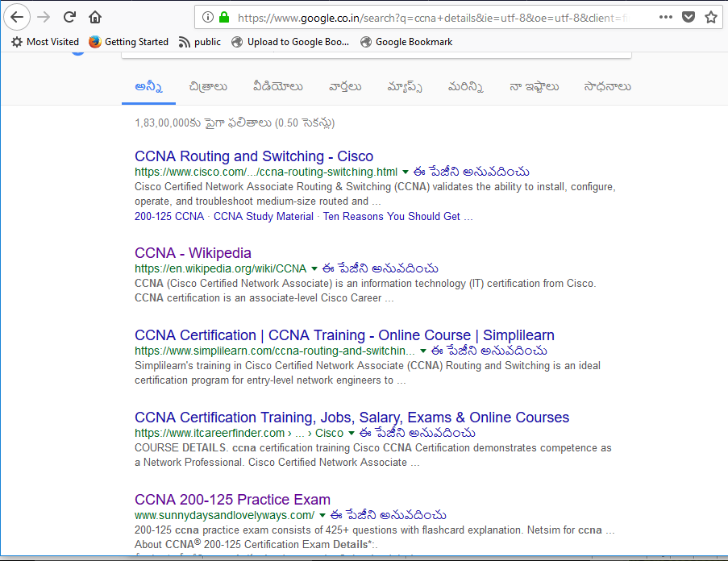The image size is (728, 561).
Task: Expand dropdown arrow beside sunnydaysandlovelyways.com URL
Action: point(322,515)
